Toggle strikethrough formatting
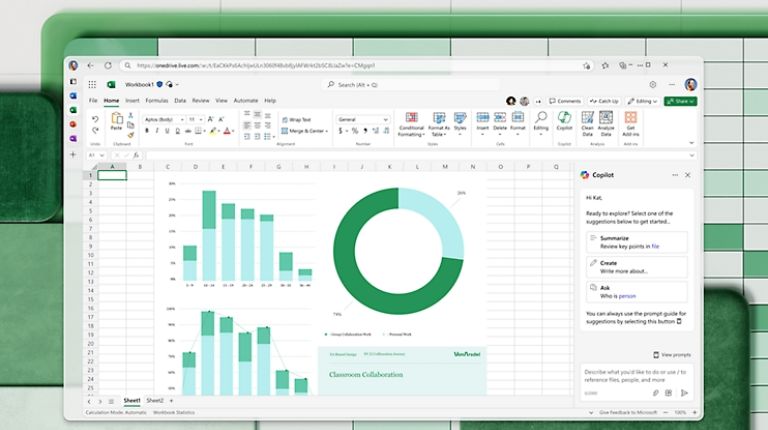768x430 pixels. click(188, 131)
